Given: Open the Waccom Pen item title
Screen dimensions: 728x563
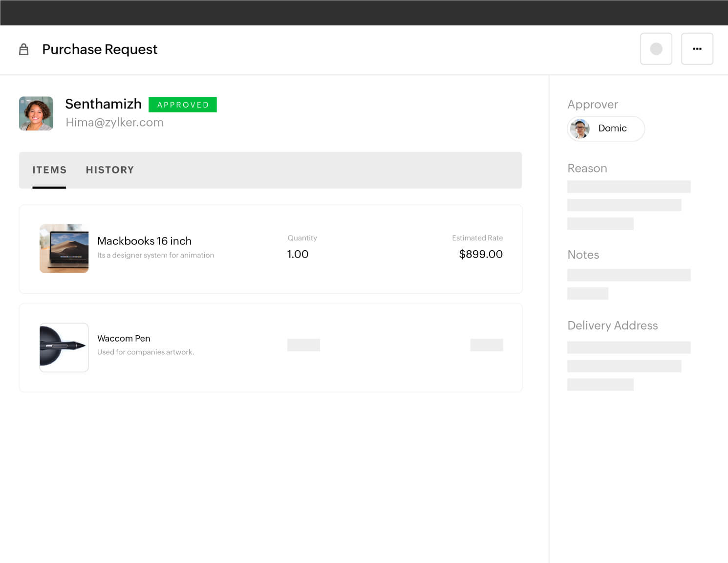Looking at the screenshot, I should tap(124, 338).
